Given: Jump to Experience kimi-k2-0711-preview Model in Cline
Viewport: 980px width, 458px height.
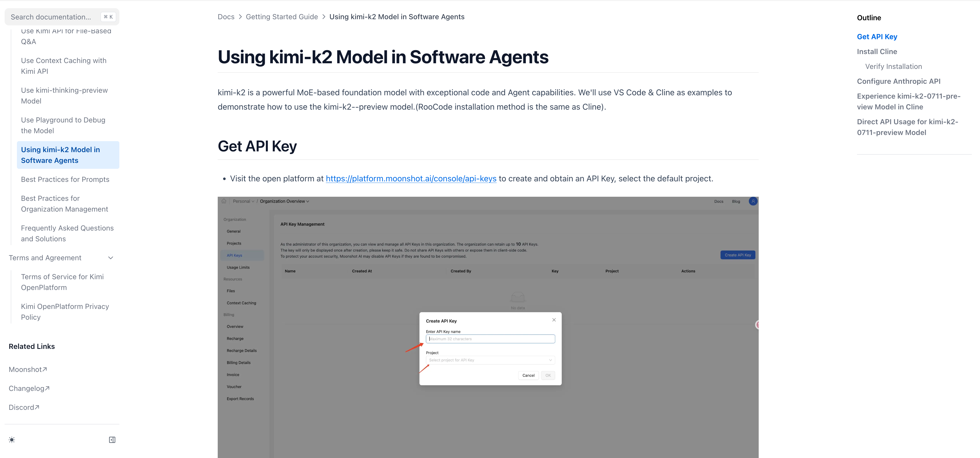Looking at the screenshot, I should click(x=909, y=102).
